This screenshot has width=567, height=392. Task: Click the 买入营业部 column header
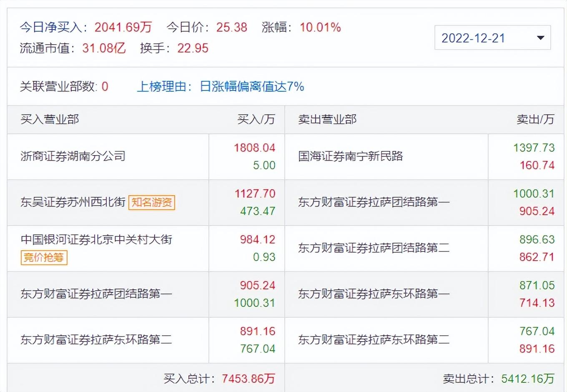(x=50, y=119)
